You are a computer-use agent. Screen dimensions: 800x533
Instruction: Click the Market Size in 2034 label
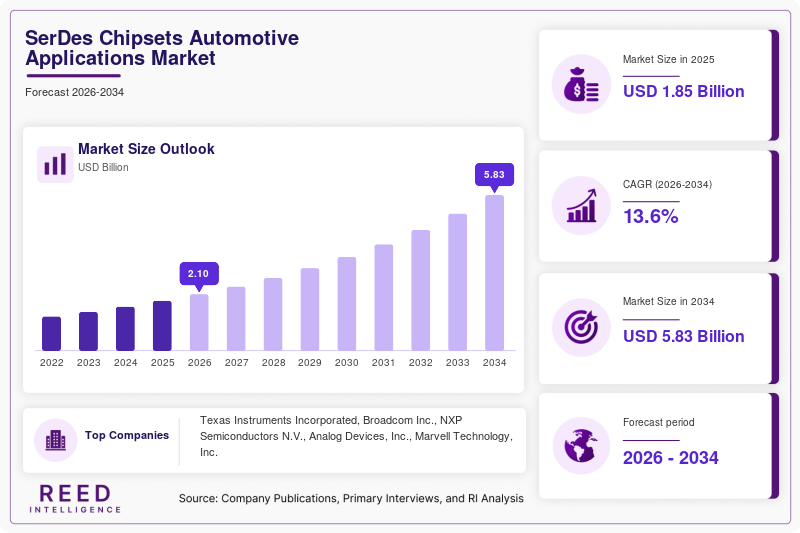tap(668, 301)
